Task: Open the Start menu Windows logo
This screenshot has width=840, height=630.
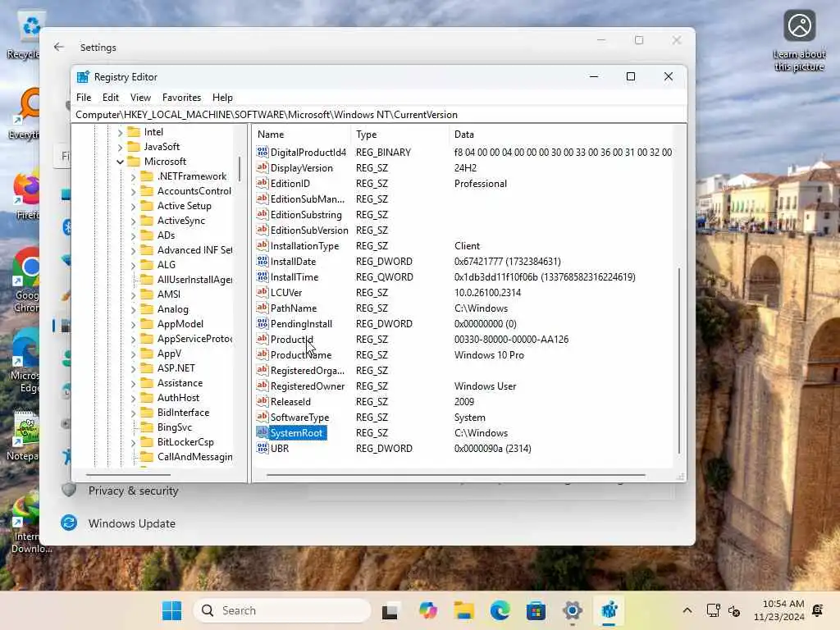Action: [x=172, y=610]
